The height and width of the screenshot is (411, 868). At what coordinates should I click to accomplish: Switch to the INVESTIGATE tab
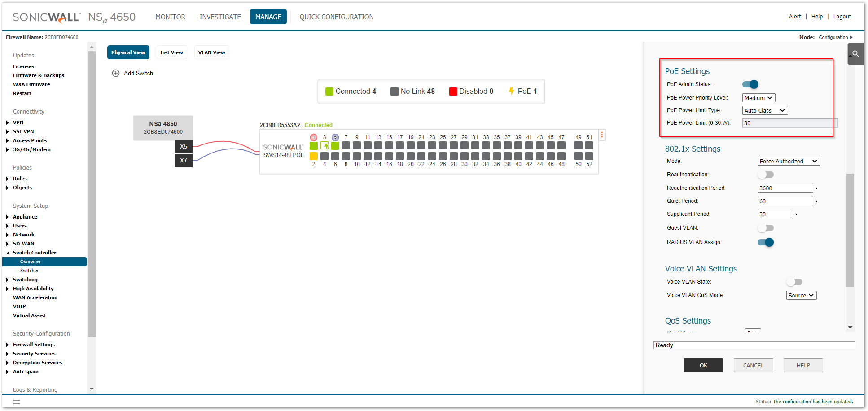[220, 17]
